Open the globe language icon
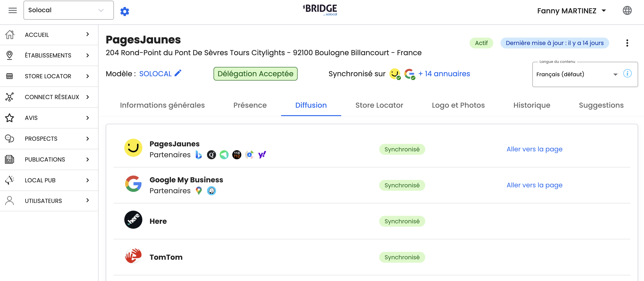The width and height of the screenshot is (644, 281). pyautogui.click(x=627, y=10)
